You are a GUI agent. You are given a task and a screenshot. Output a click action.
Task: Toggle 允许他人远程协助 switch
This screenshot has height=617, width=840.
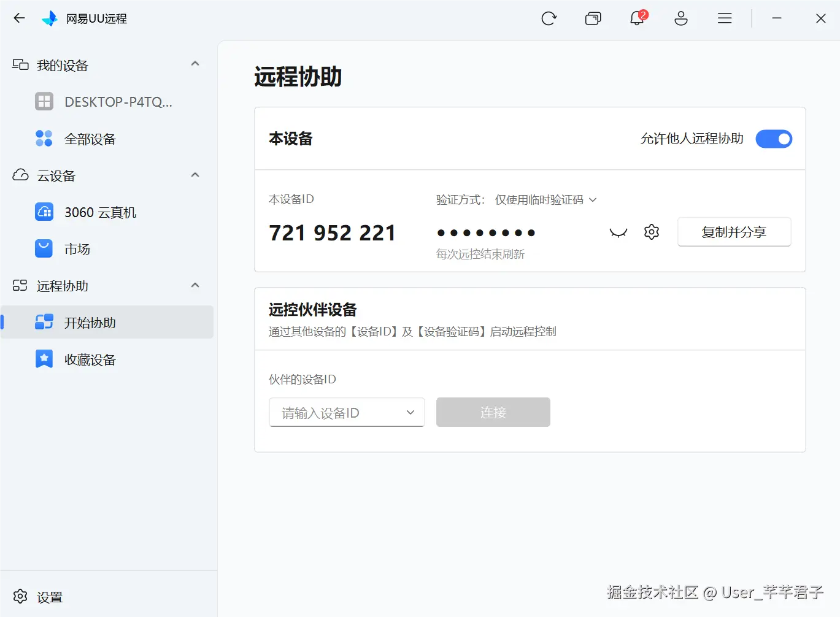774,139
